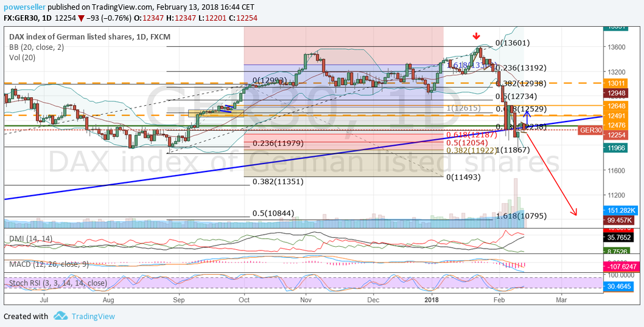Screen dimensions: 644x327
Task: Click the 151.282K volume label
Action: [621, 210]
